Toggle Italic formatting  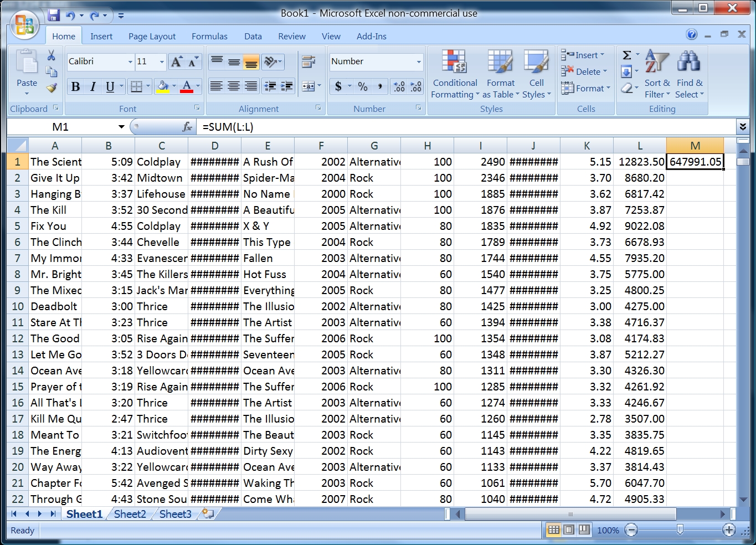click(93, 86)
